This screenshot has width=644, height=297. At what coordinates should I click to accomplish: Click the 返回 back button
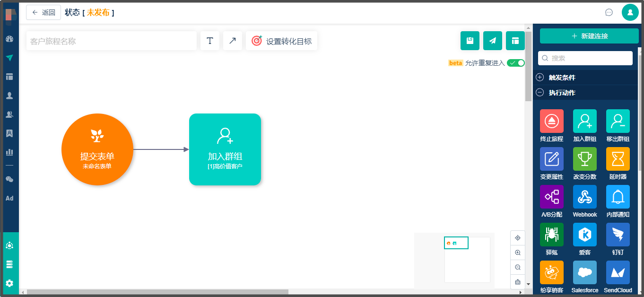pyautogui.click(x=44, y=12)
